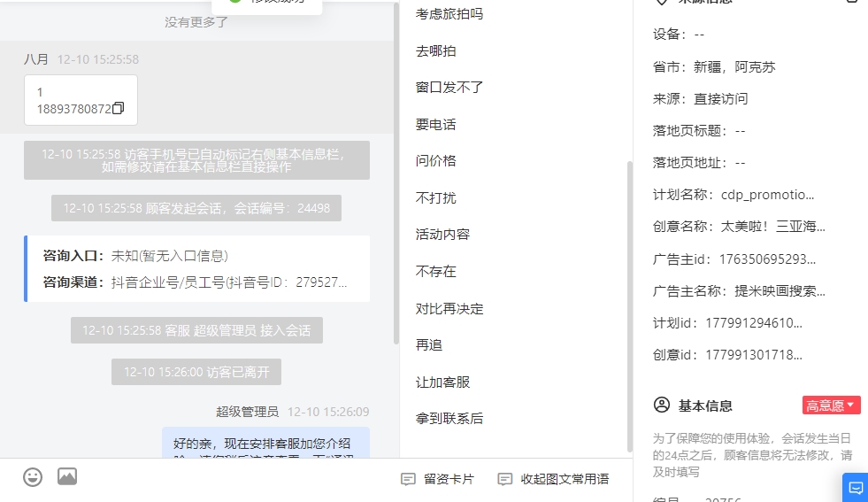Select quick phrase 窗口发不了
868x502 pixels.
[449, 88]
